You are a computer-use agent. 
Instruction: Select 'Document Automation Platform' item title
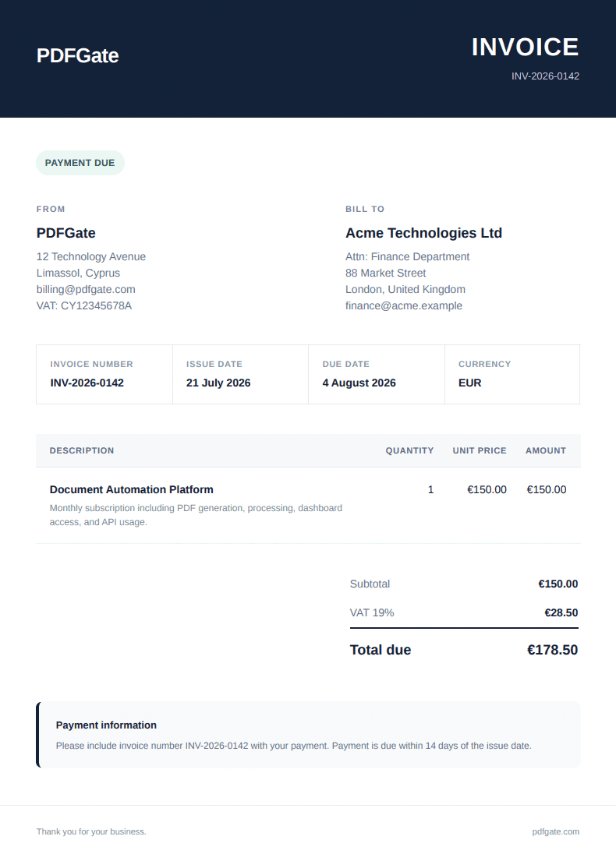tap(131, 489)
